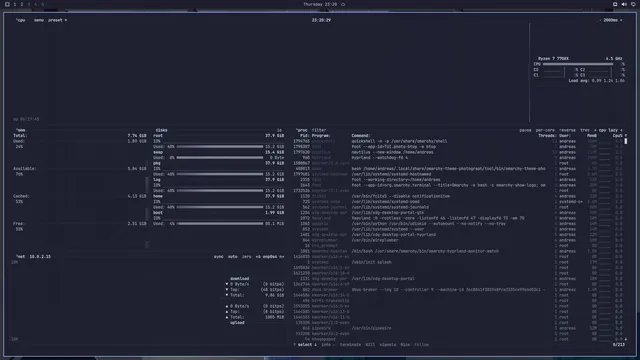
Task: Click Follow in the process footer
Action: [422, 344]
